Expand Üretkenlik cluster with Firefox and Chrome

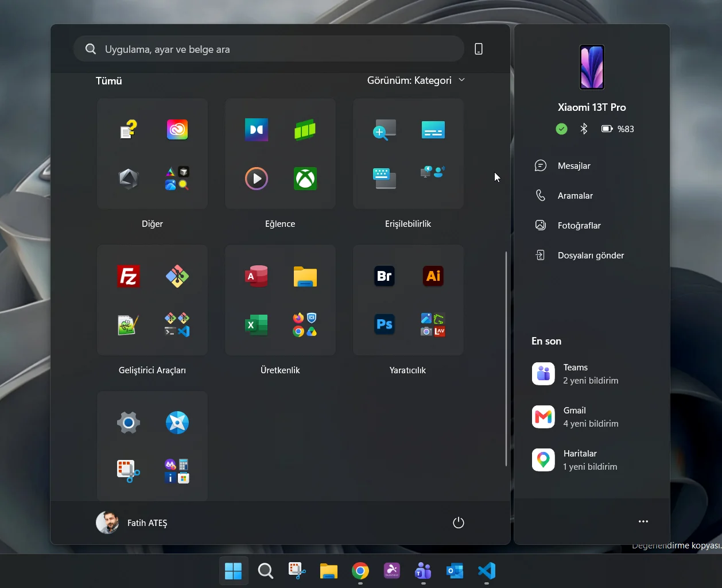(x=305, y=325)
